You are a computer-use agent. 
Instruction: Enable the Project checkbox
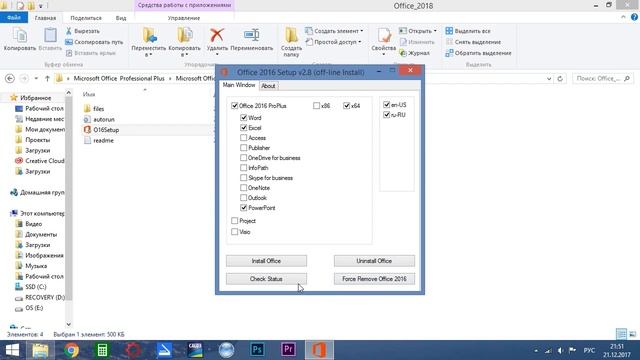tap(234, 221)
